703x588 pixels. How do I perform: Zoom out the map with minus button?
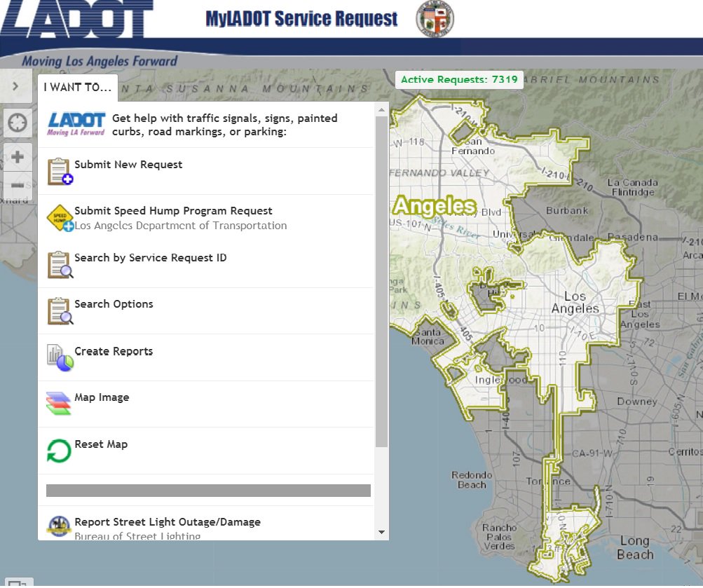click(x=18, y=185)
